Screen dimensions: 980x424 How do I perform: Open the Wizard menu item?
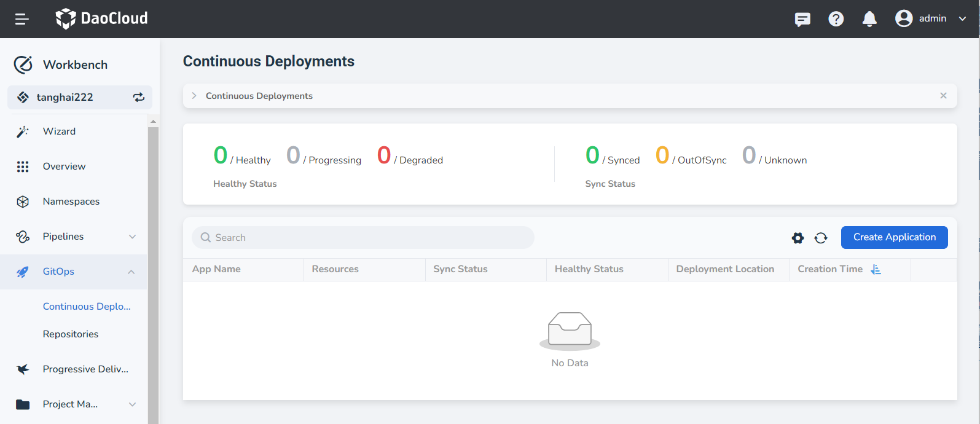(x=59, y=132)
